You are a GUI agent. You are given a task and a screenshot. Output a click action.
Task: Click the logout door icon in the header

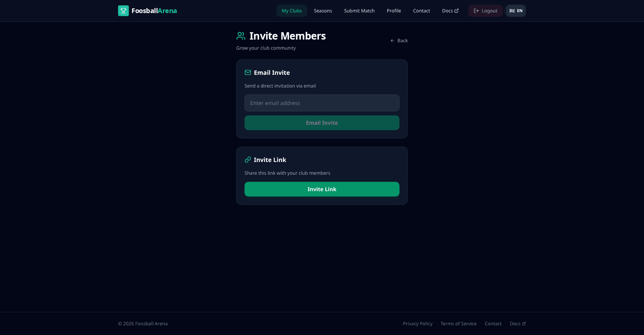pos(476,10)
